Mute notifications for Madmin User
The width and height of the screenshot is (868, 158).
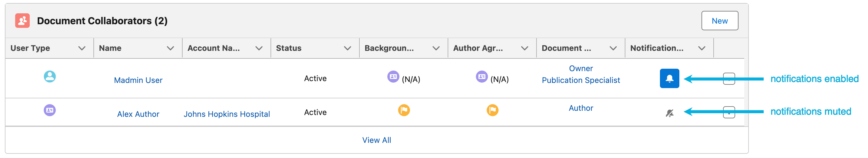click(669, 79)
